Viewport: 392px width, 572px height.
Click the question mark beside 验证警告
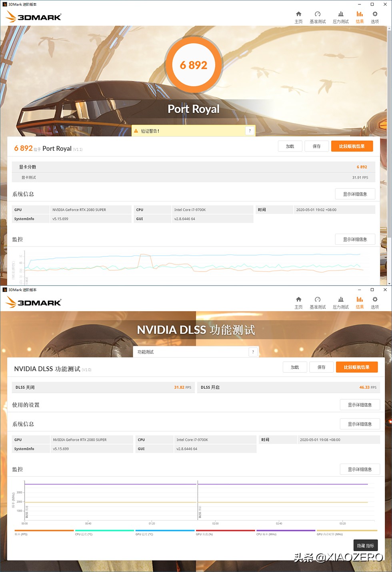click(250, 131)
